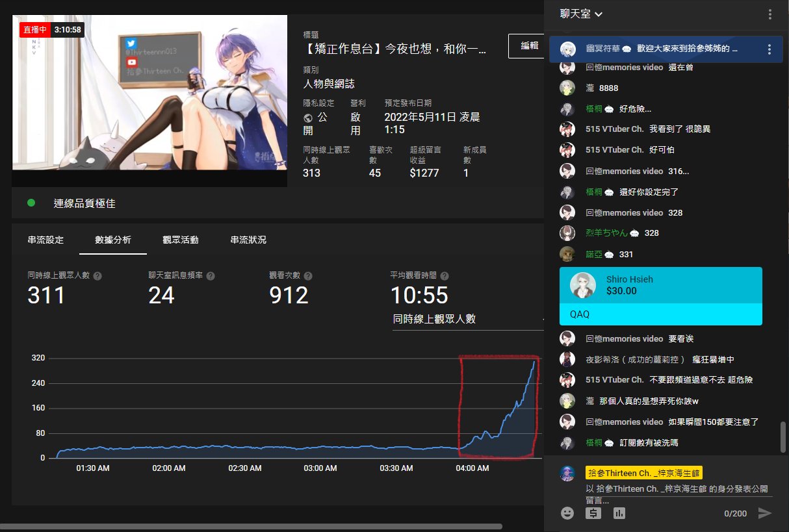Click the green connection quality indicator

pyautogui.click(x=31, y=203)
